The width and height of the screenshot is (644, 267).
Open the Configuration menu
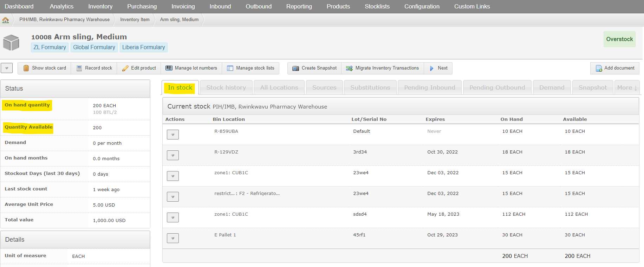[422, 6]
